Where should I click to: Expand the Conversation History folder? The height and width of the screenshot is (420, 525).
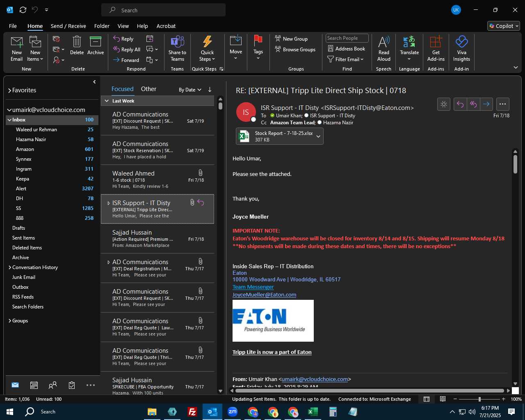(9, 267)
